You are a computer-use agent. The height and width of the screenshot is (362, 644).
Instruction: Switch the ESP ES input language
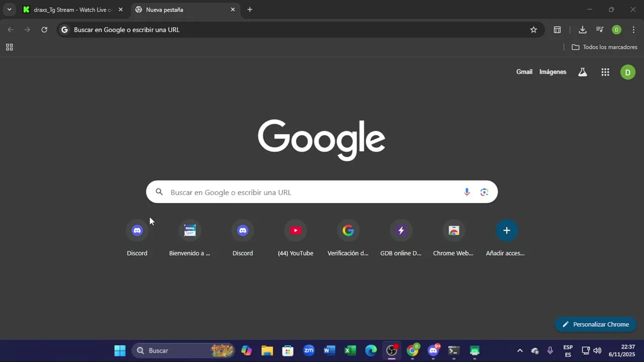click(568, 351)
